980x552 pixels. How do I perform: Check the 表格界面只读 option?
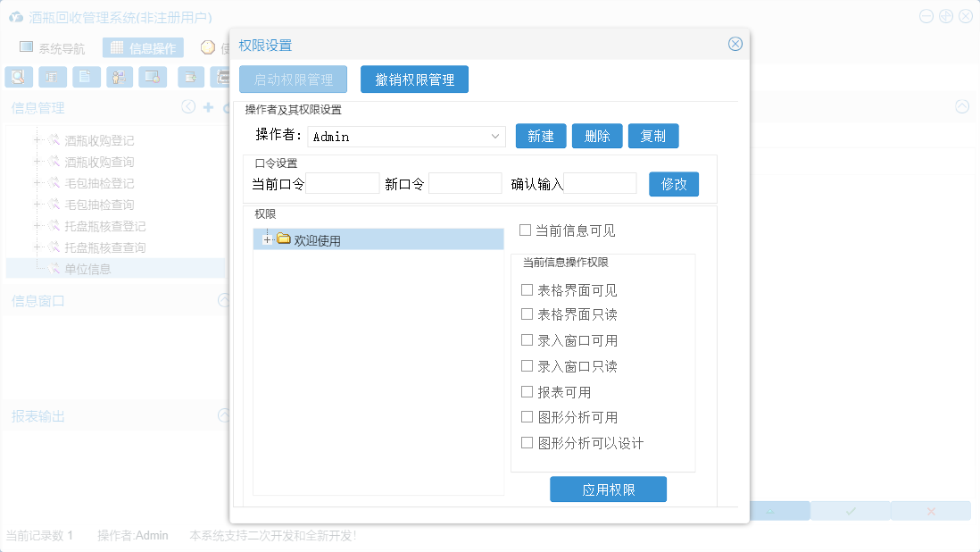pos(527,314)
